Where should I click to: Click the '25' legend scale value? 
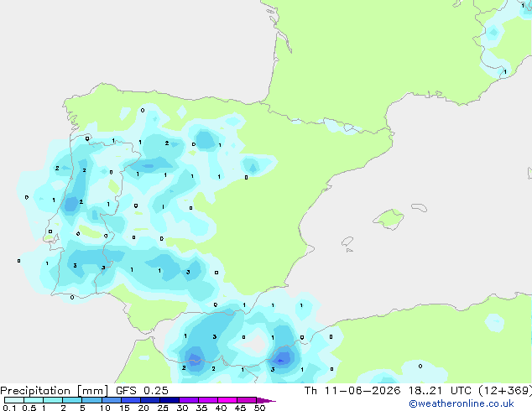[163, 408]
